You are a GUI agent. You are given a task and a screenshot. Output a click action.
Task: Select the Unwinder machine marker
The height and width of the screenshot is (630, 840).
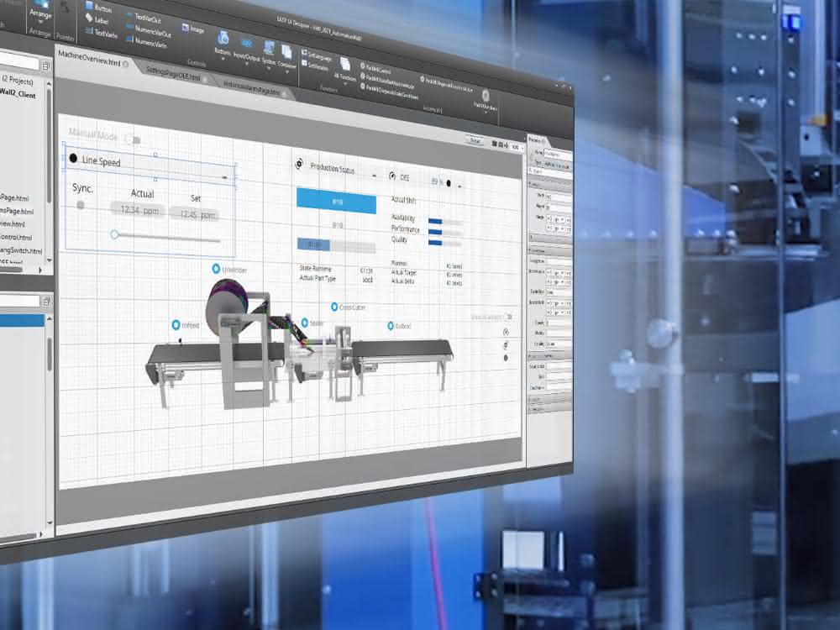click(x=216, y=269)
